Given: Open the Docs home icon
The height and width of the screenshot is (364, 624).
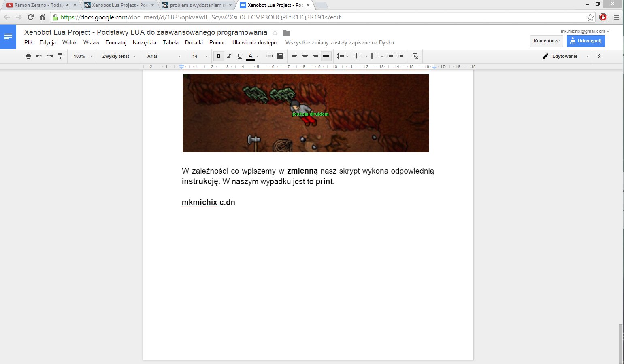Looking at the screenshot, I should [x=8, y=36].
